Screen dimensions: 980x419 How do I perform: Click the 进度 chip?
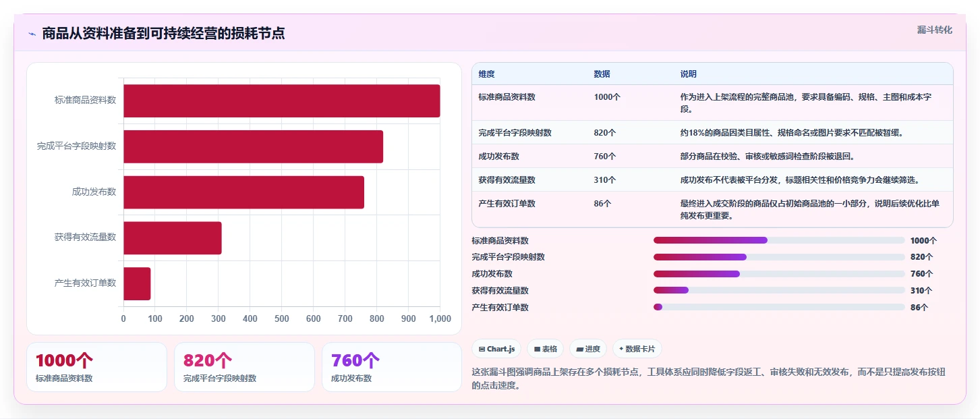(x=588, y=349)
